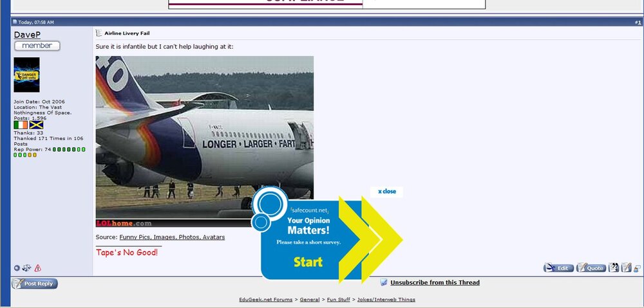Click the green reputation power bar

pyautogui.click(x=50, y=152)
